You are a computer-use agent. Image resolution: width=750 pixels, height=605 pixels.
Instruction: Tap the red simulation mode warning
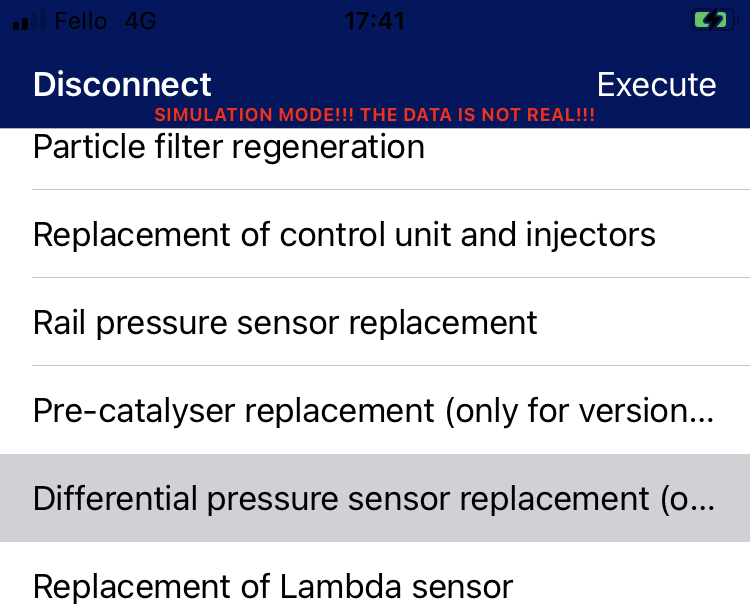click(x=375, y=115)
